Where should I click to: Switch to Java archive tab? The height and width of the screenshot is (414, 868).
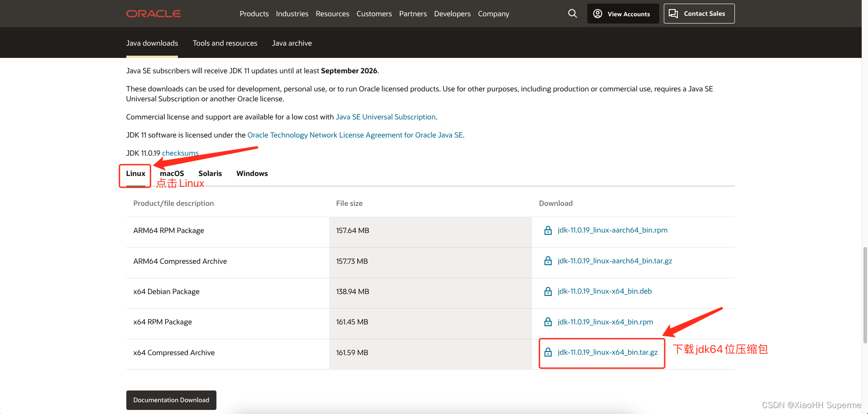(x=292, y=43)
